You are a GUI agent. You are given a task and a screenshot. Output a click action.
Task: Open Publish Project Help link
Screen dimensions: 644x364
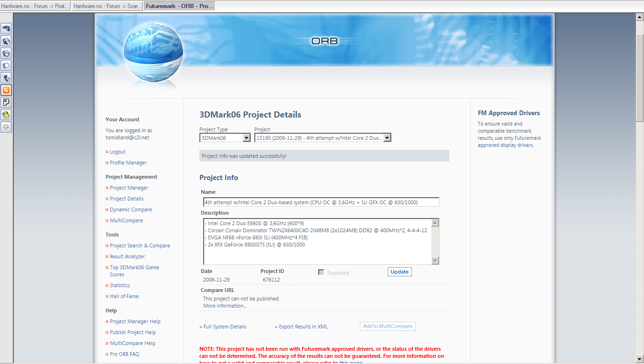pos(133,333)
